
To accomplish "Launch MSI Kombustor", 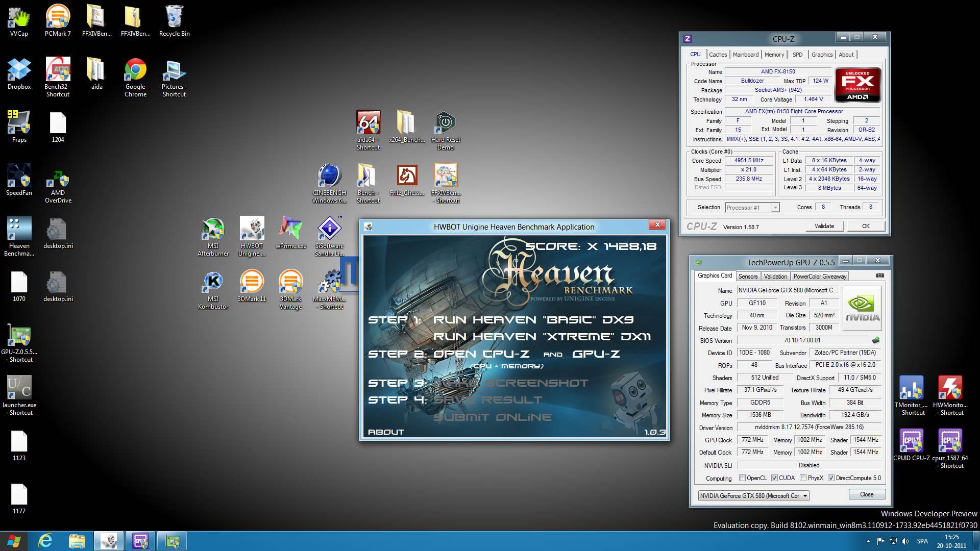I will [x=213, y=290].
